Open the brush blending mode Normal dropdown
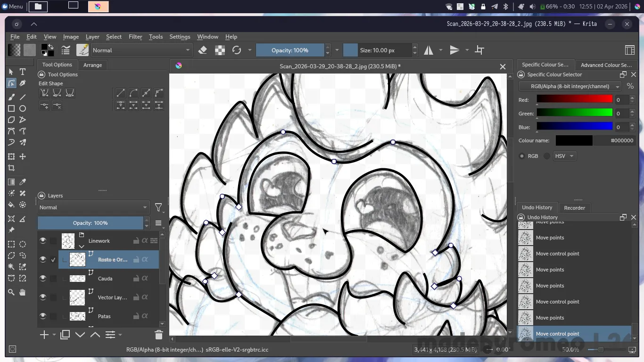Screen dimensions: 644x362 141,50
